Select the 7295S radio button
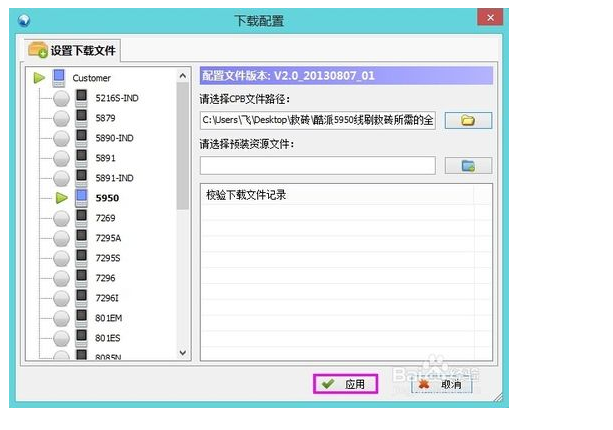 [61, 258]
